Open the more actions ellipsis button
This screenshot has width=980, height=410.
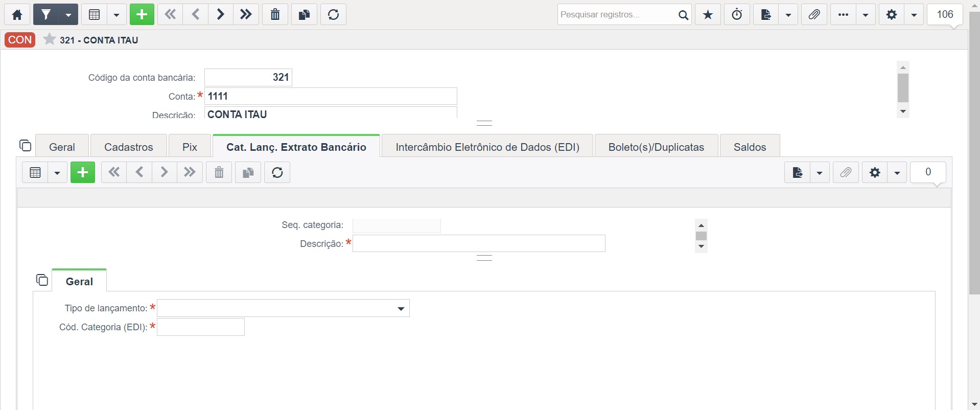[844, 14]
